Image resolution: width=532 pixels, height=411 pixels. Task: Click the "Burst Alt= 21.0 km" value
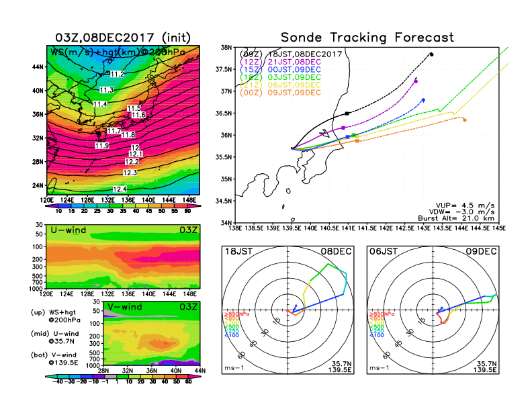[456, 218]
